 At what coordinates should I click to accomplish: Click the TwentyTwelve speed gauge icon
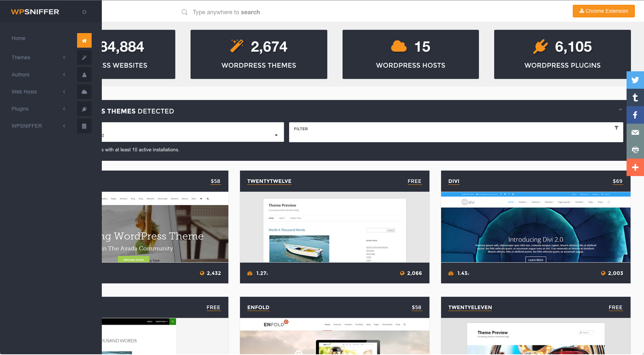(250, 273)
